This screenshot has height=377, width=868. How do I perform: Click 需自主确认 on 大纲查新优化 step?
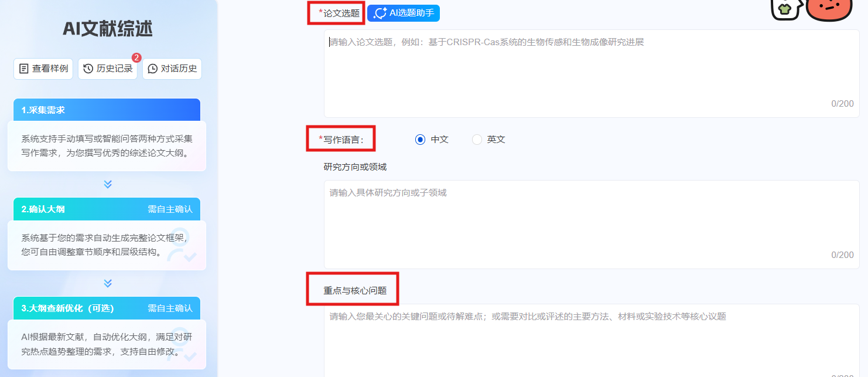(170, 308)
